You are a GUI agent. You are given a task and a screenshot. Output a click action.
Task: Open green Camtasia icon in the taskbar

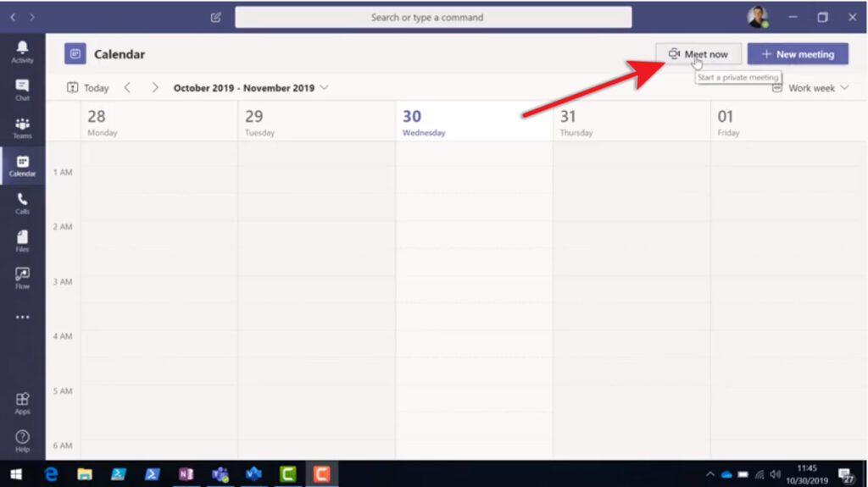tap(288, 474)
